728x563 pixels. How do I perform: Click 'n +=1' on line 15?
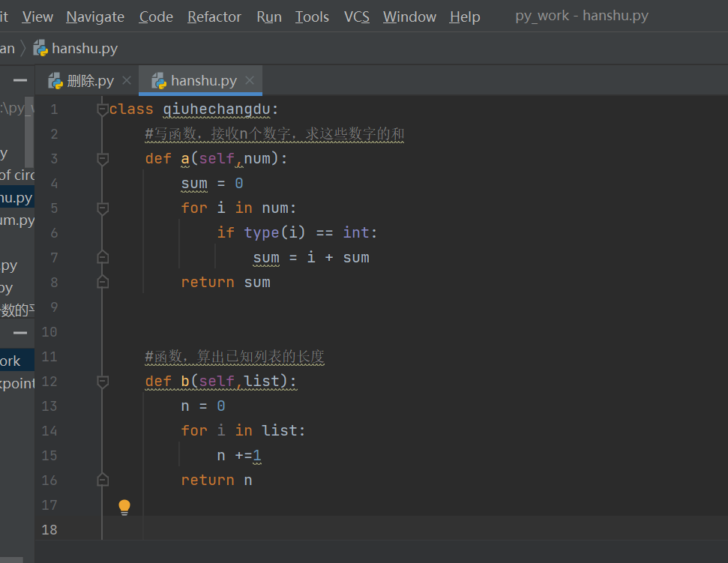(239, 455)
